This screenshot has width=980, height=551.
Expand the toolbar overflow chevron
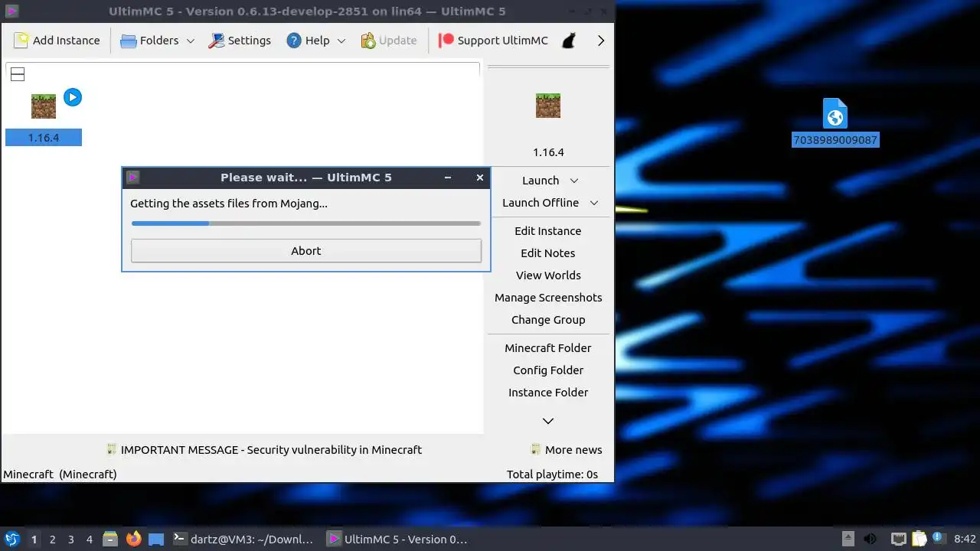(x=601, y=41)
